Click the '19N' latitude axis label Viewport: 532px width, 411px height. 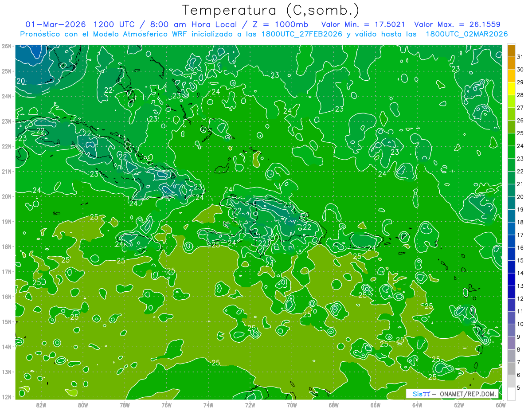coord(7,221)
